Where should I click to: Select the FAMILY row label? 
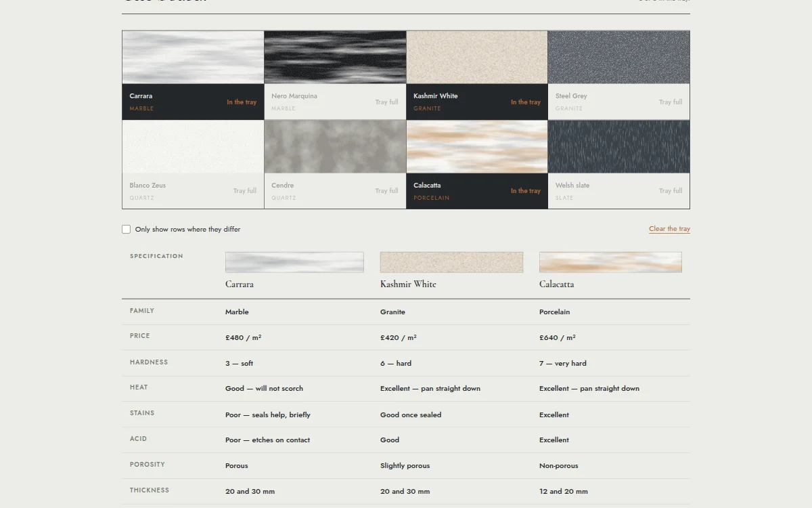coord(142,311)
